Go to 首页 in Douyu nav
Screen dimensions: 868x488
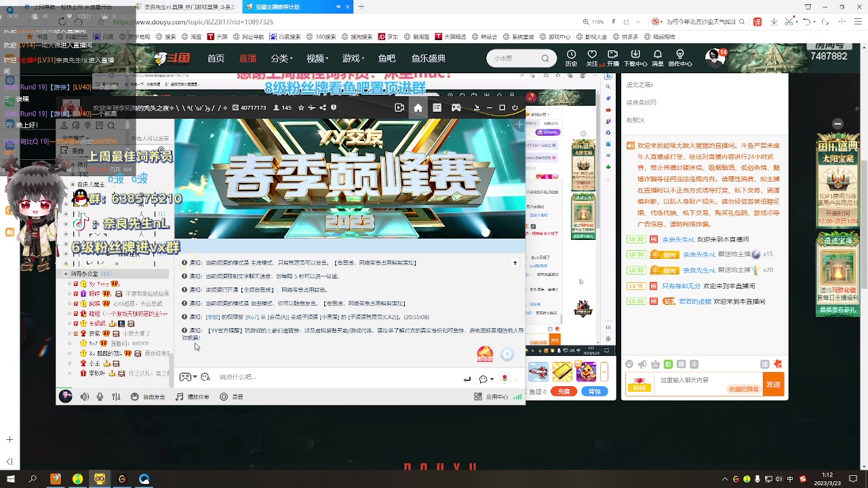pos(216,58)
